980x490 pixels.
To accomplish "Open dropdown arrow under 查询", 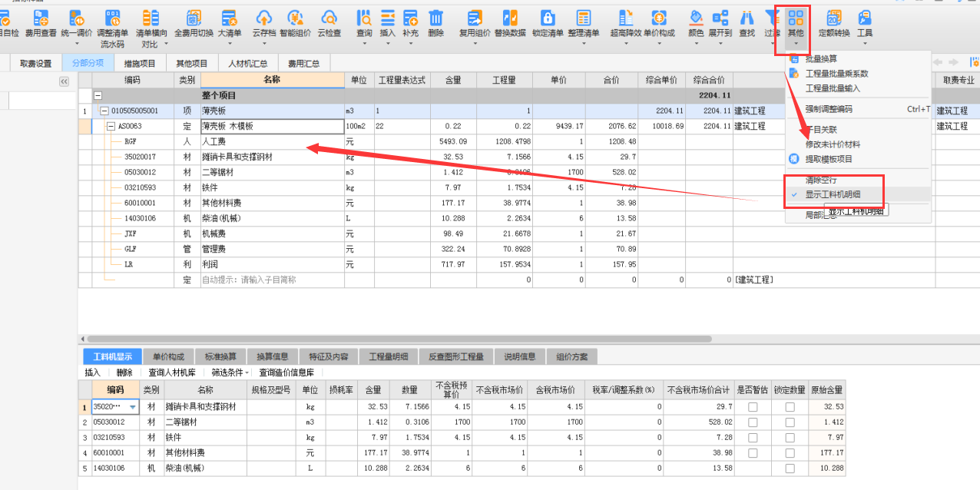I will [x=365, y=45].
